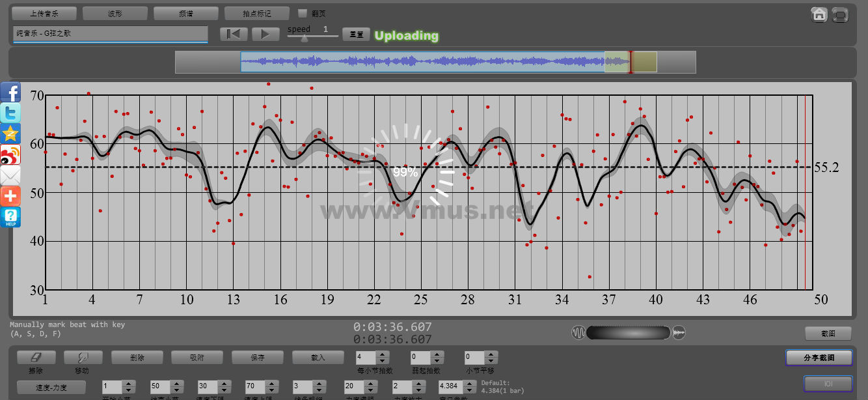Click the Weibo share icon

[x=10, y=154]
